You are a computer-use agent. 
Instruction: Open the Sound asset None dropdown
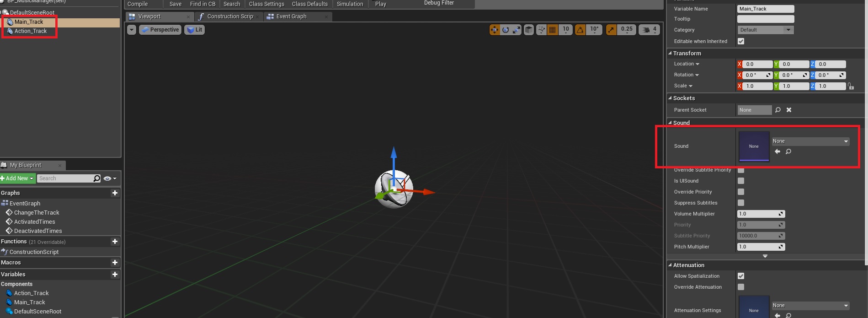coord(810,141)
